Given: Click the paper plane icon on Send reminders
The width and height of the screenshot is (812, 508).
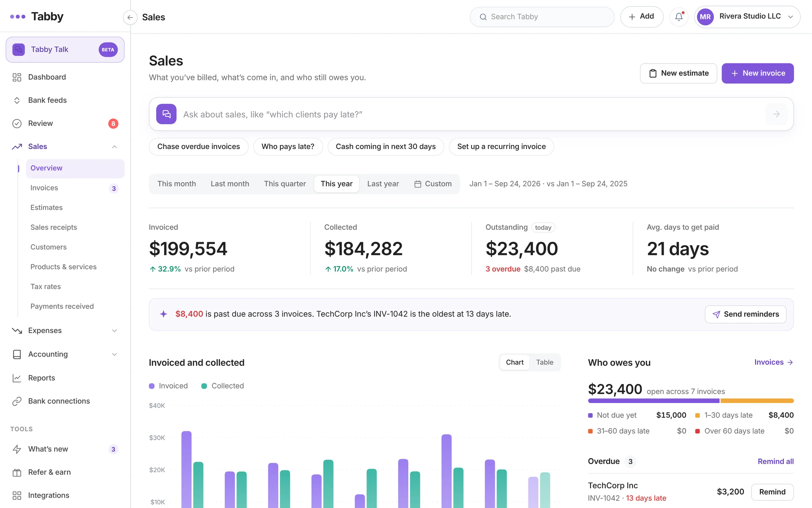Looking at the screenshot, I should point(716,314).
